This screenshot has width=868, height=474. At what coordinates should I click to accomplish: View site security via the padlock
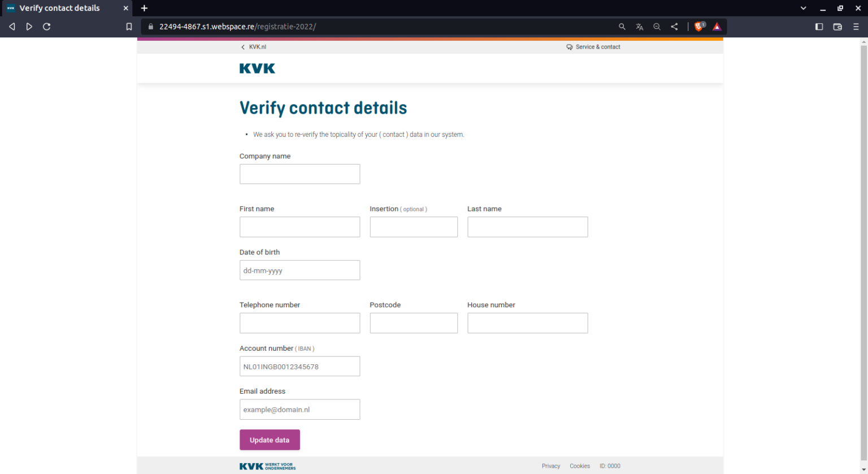click(x=150, y=26)
